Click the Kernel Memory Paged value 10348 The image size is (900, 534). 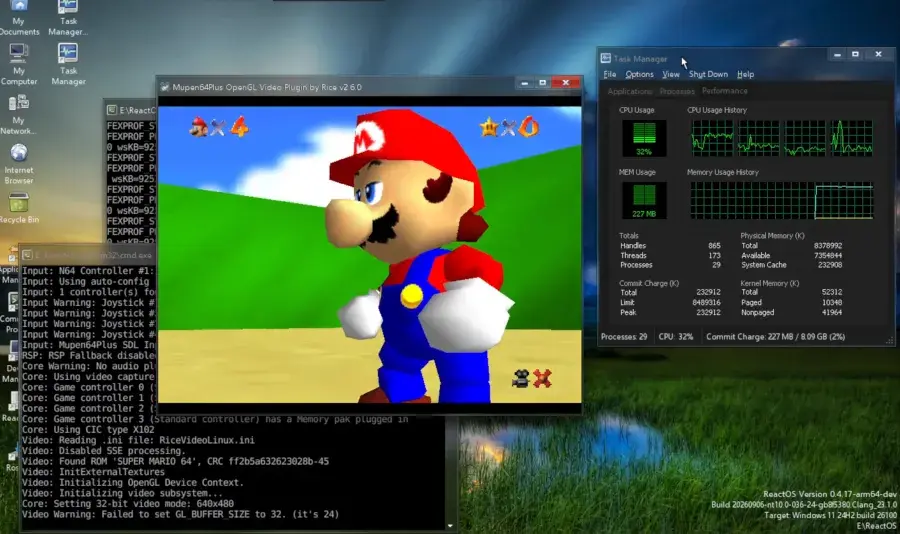(832, 303)
